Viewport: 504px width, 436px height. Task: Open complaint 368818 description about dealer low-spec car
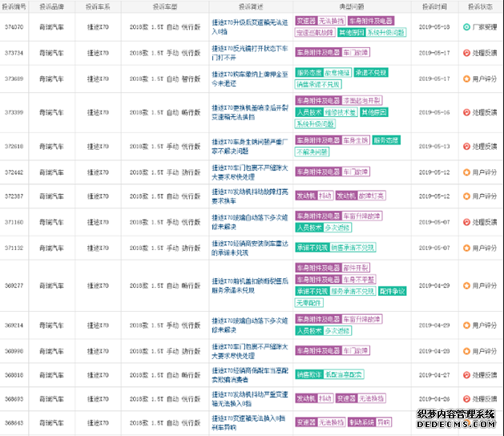pos(250,375)
